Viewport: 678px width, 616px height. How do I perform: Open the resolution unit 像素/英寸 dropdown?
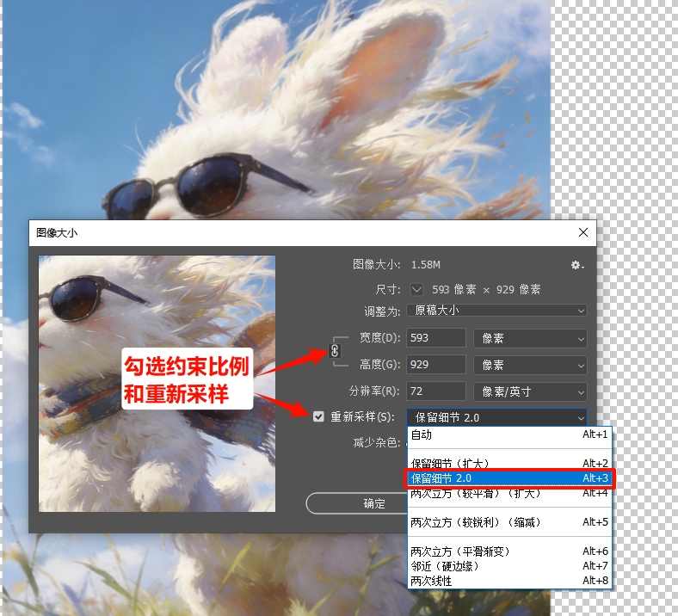[x=530, y=392]
